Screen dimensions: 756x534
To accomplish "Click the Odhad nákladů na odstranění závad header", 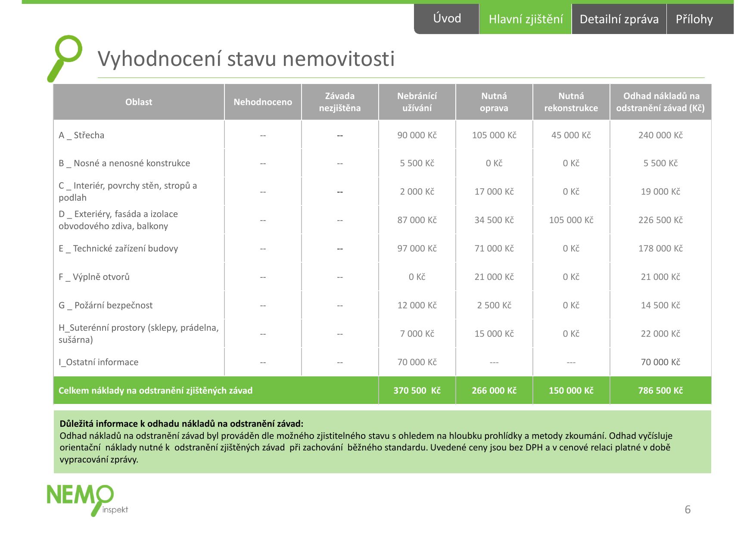I will pos(660,102).
